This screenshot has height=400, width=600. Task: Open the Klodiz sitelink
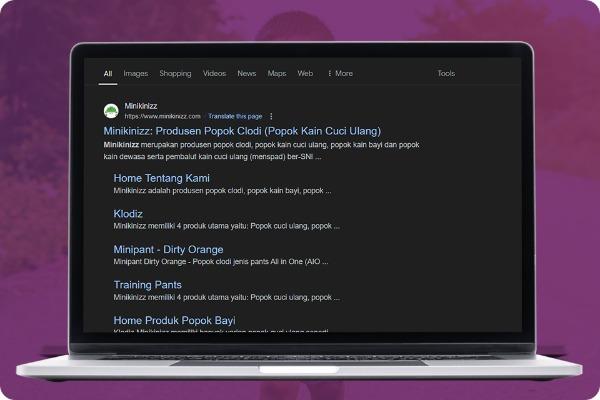(128, 214)
